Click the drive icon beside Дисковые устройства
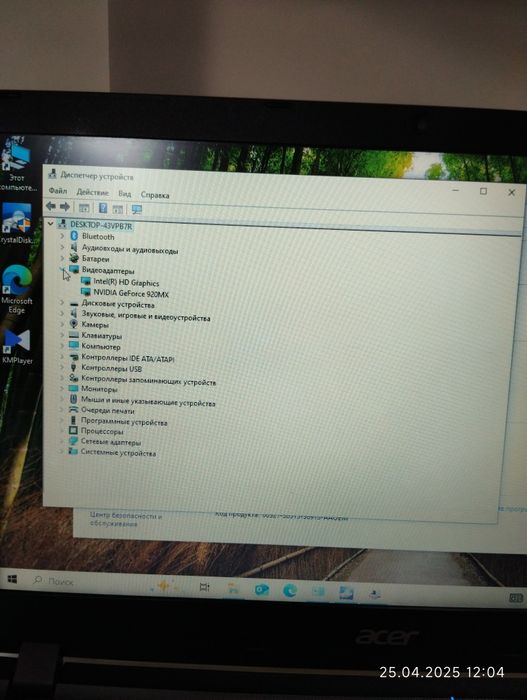 [74, 303]
